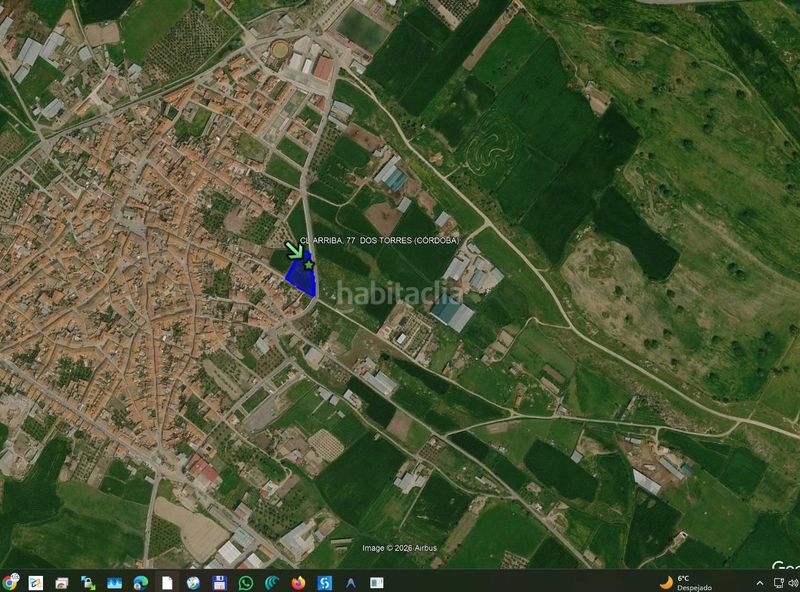Image resolution: width=800 pixels, height=592 pixels.
Task: Open Microsoft Edge from the taskbar
Action: [x=140, y=582]
